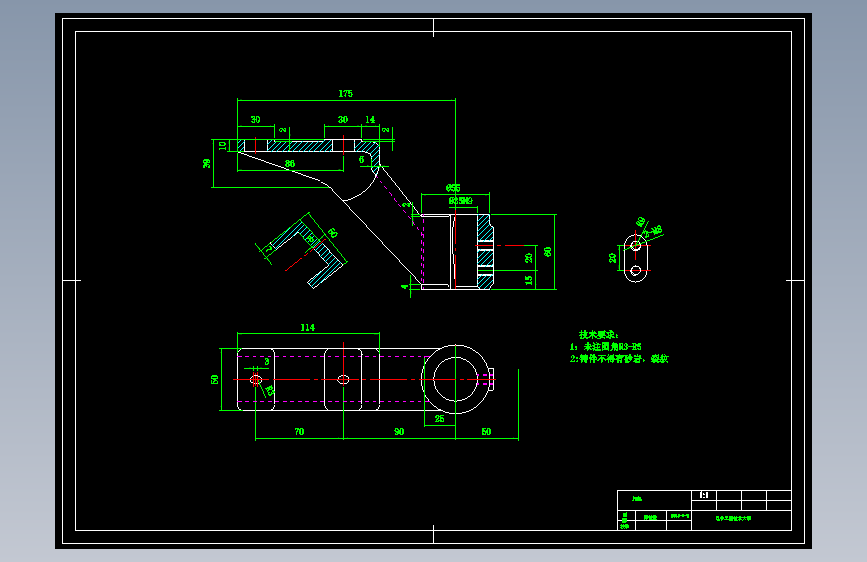
Task: Pick the 10 thickness dimension
Action: click(222, 145)
